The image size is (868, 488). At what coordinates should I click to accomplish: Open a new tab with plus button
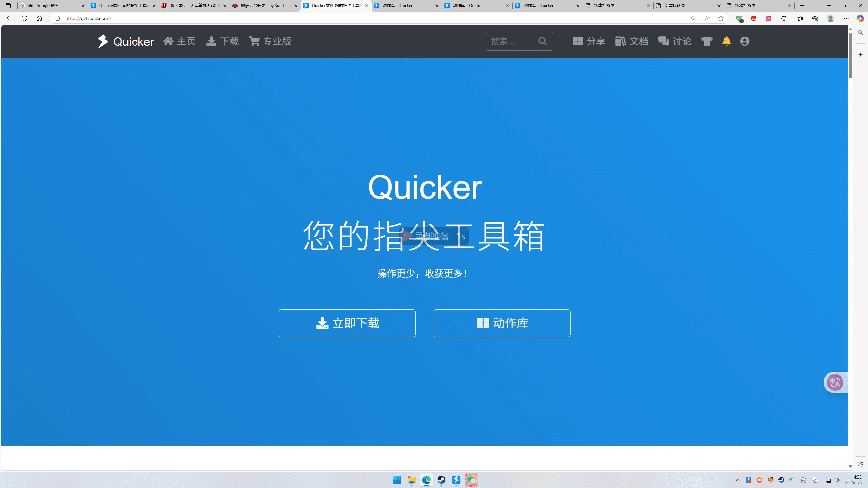(x=802, y=6)
